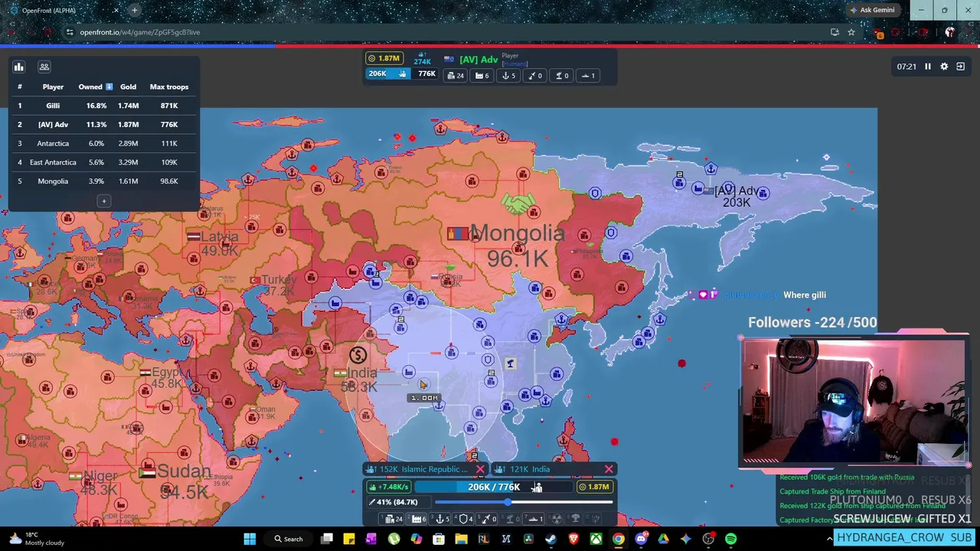Show hidden system tray icons
Image resolution: width=980 pixels, height=551 pixels.
(x=829, y=539)
